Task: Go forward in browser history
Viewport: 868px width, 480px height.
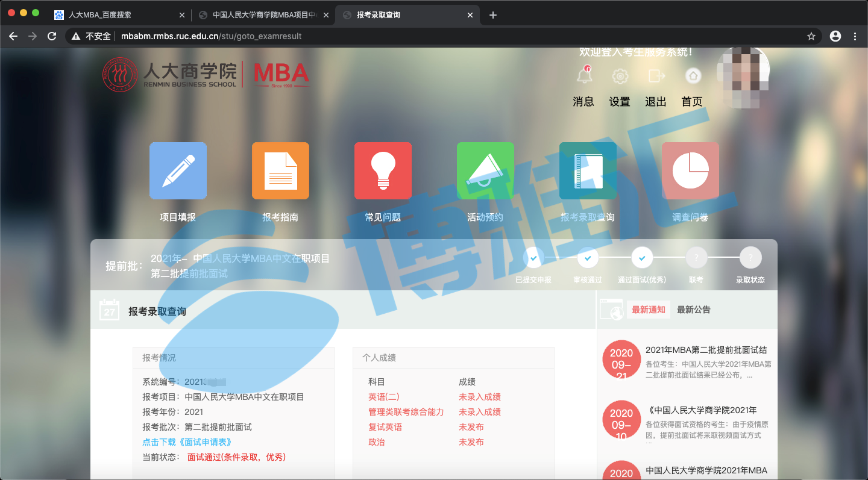Action: pos(33,36)
